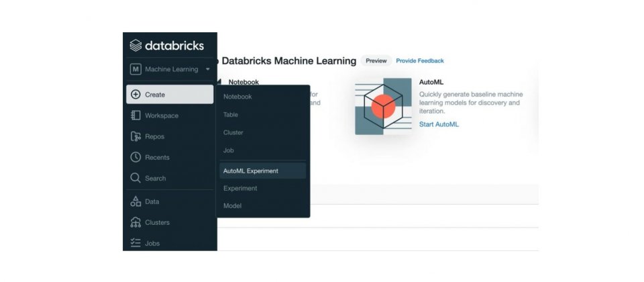Open the Jobs checklist icon
644x282 pixels.
pyautogui.click(x=136, y=243)
